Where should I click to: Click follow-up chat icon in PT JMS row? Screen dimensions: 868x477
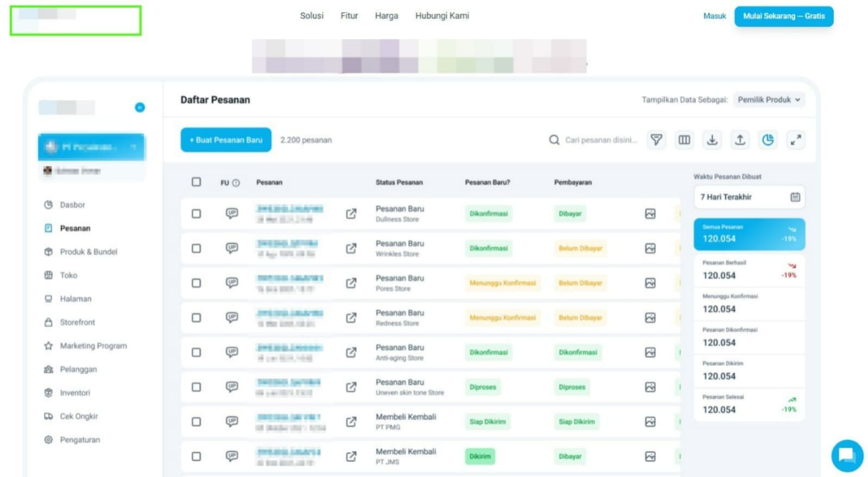pyautogui.click(x=232, y=456)
